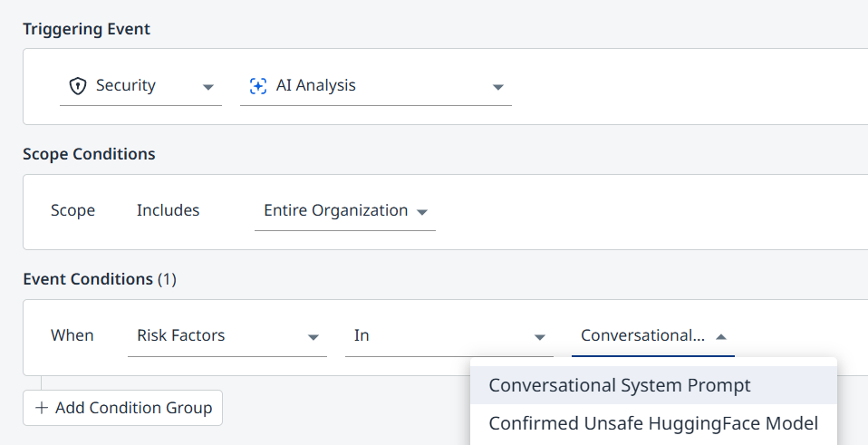Viewport: 868px width, 445px height.
Task: Choose Confirmed Unsafe HuggingFace Model option
Action: pos(653,423)
